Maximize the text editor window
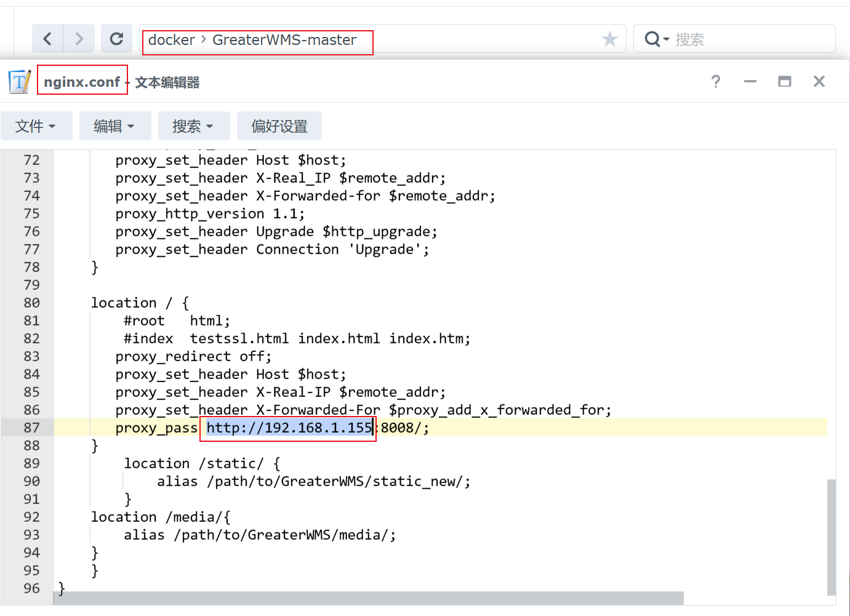The image size is (850, 616). [x=784, y=81]
